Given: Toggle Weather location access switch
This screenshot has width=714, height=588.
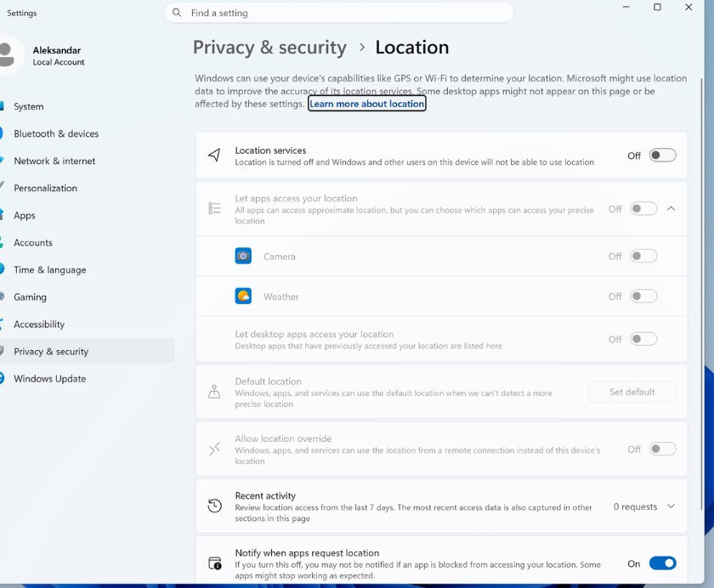Looking at the screenshot, I should [x=643, y=297].
